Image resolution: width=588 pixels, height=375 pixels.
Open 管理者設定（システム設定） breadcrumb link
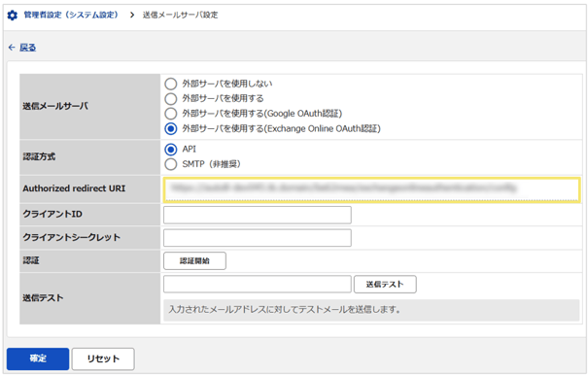(71, 15)
